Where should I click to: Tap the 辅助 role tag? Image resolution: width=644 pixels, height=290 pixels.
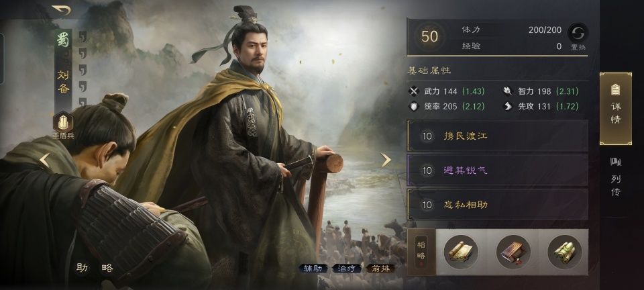click(x=313, y=269)
